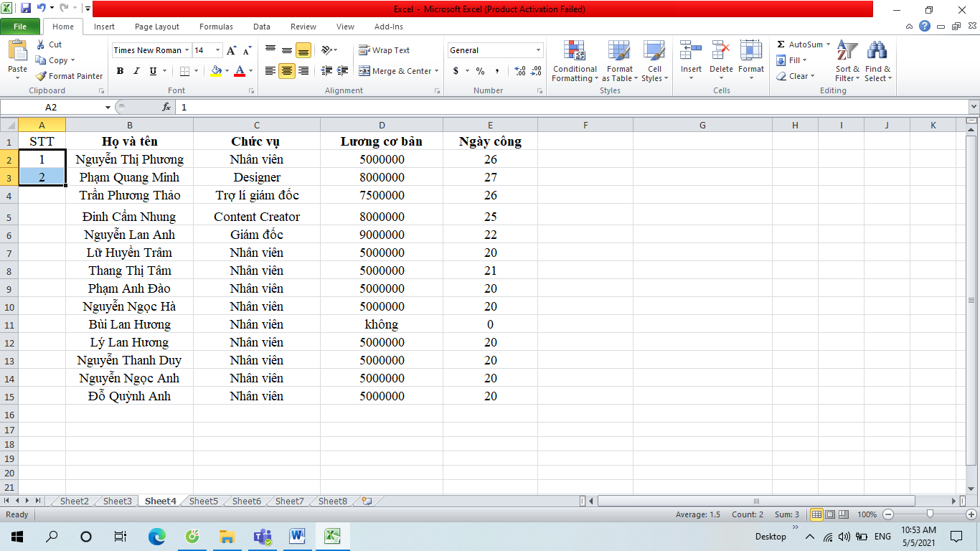Click the Cut scissors icon

(x=41, y=44)
